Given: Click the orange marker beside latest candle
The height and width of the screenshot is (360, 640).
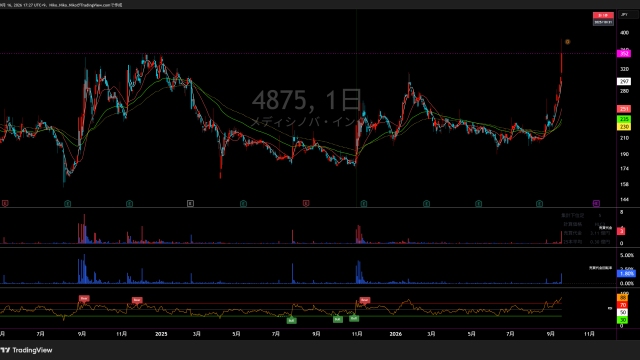Looking at the screenshot, I should click(x=567, y=42).
